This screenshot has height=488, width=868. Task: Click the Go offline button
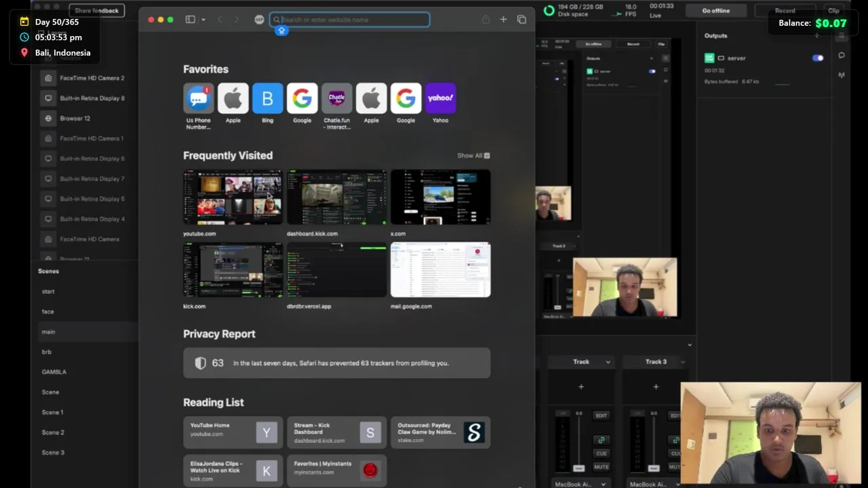click(x=716, y=10)
